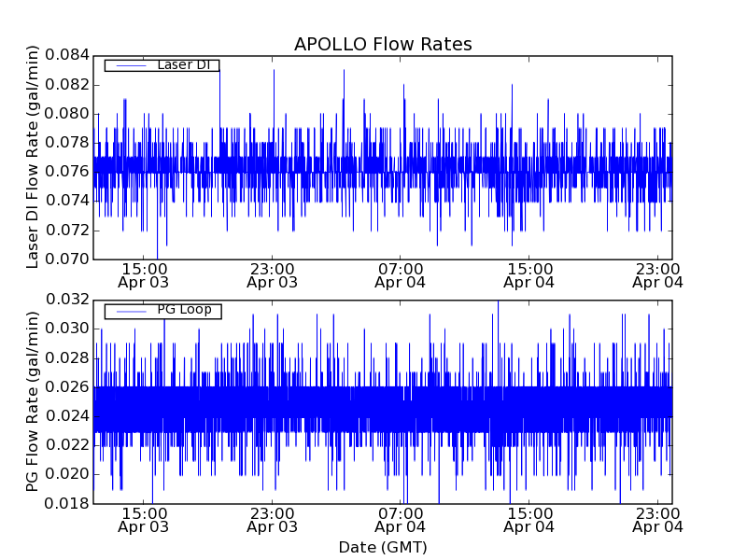Click the 0.072 y-axis tick label

tap(67, 231)
